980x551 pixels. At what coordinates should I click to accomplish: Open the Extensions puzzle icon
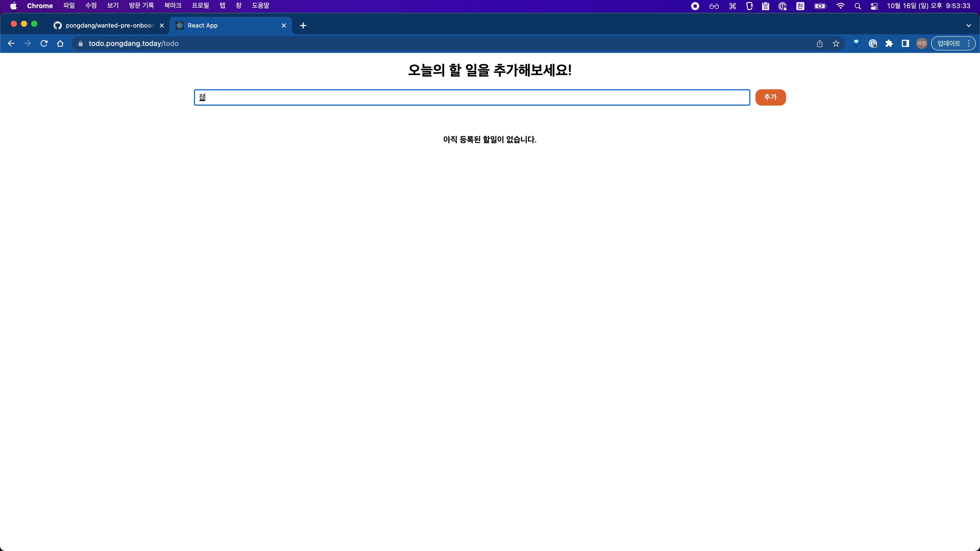click(889, 43)
